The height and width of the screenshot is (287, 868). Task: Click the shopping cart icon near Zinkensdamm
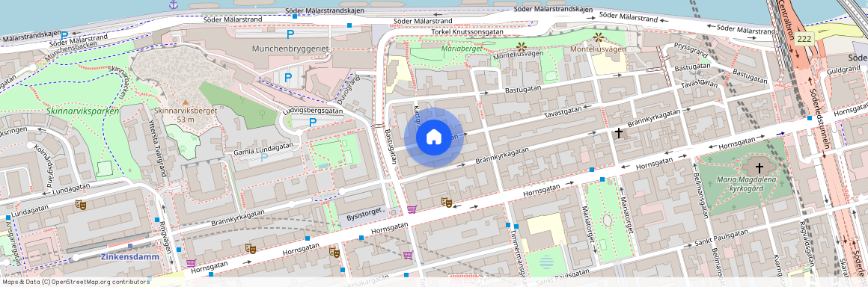191,262
